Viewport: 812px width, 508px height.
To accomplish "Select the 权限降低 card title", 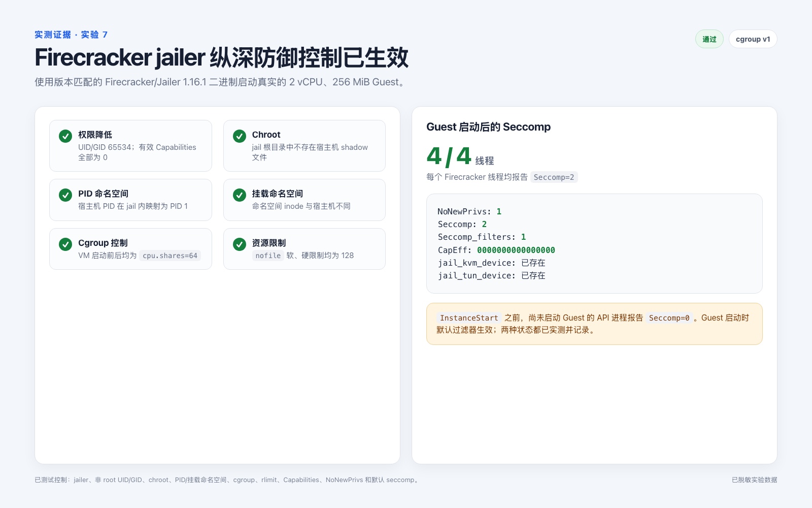I will coord(95,135).
